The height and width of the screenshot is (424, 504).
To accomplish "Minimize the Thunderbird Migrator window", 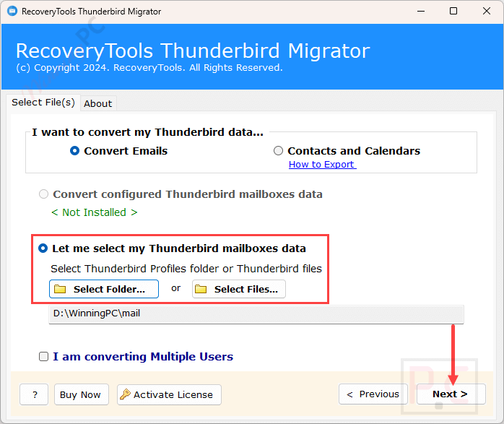I will coord(420,12).
